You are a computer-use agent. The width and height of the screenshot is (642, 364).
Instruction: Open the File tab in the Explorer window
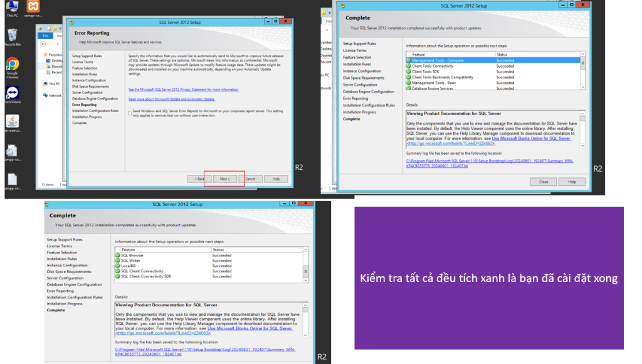pos(45,36)
